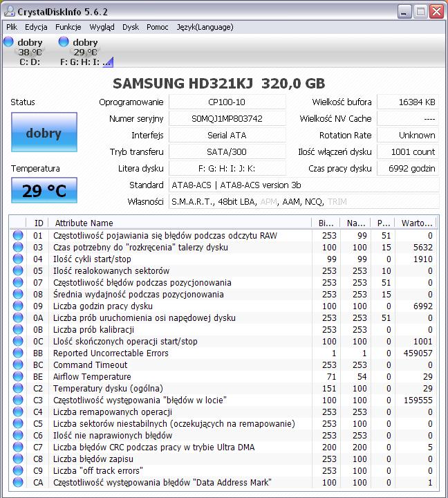This screenshot has height=498, width=448.
Task: Click the ID column header
Action: 37,223
